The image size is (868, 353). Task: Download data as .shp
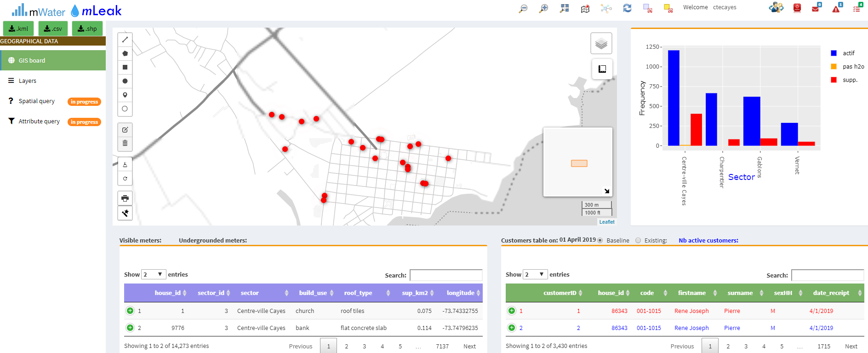[x=87, y=29]
